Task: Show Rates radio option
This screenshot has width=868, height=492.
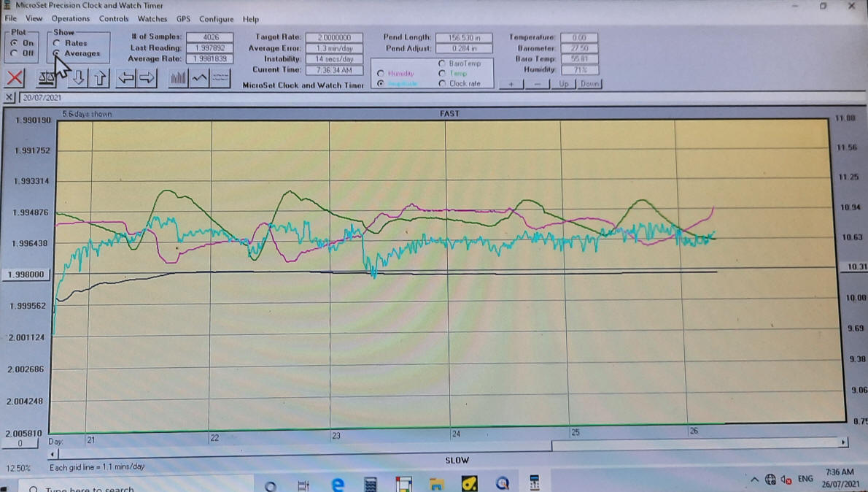Action: coord(57,43)
